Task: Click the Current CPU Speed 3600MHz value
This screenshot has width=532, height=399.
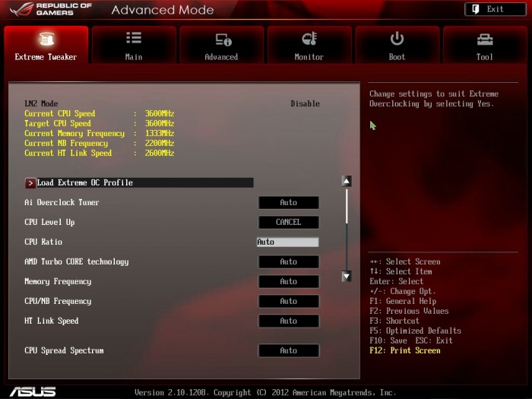Action: pos(160,113)
